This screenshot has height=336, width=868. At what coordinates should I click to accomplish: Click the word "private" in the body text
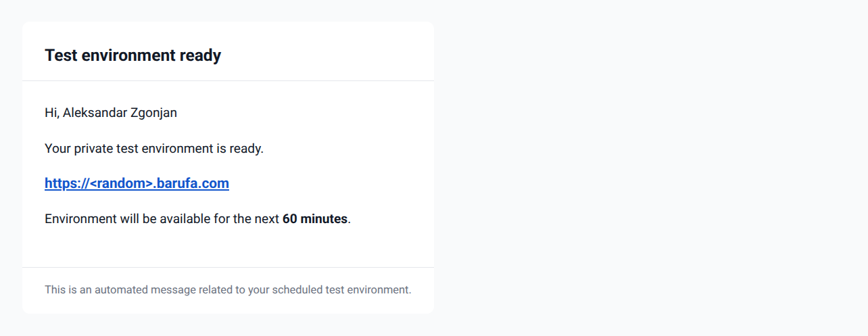(x=94, y=148)
